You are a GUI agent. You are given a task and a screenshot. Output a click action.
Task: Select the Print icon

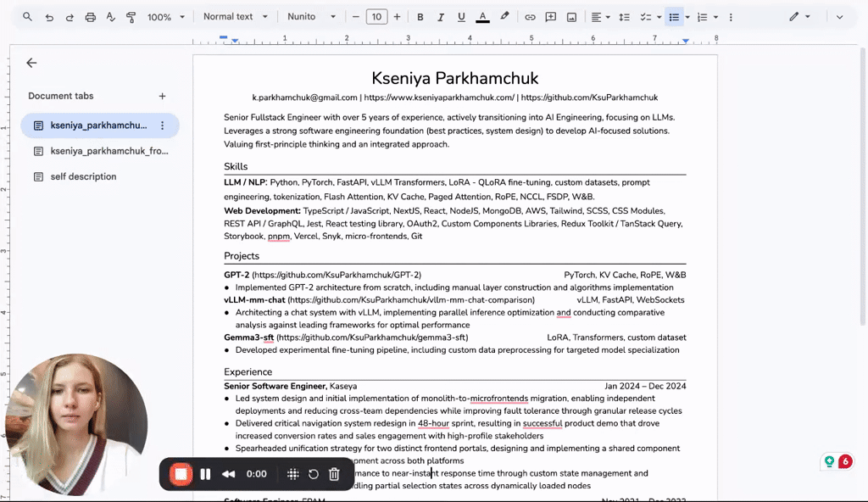pos(90,16)
